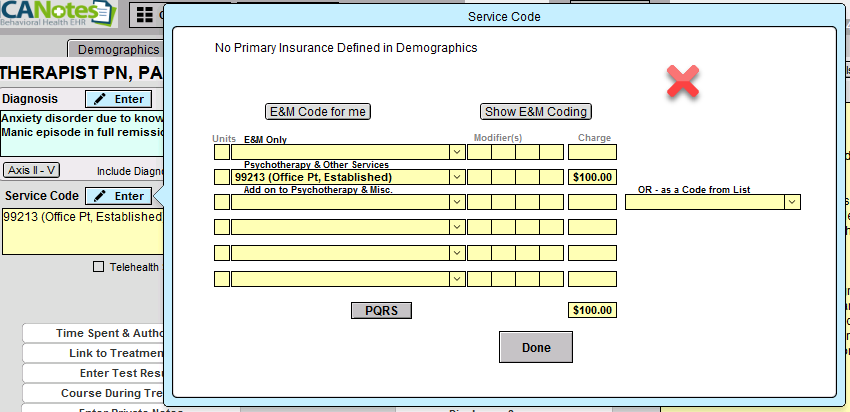Click the pencil Enter button beside Diagnosis
Image resolution: width=850 pixels, height=412 pixels.
point(118,99)
